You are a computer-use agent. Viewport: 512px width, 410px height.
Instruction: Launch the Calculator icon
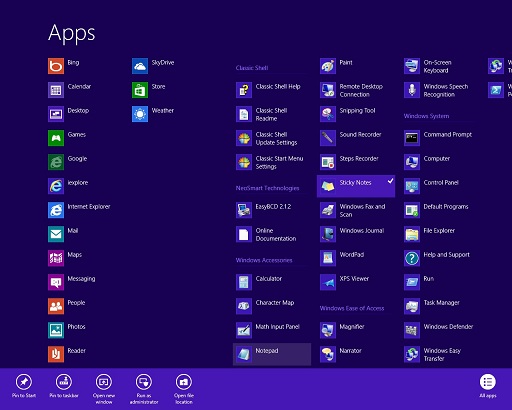(x=244, y=282)
